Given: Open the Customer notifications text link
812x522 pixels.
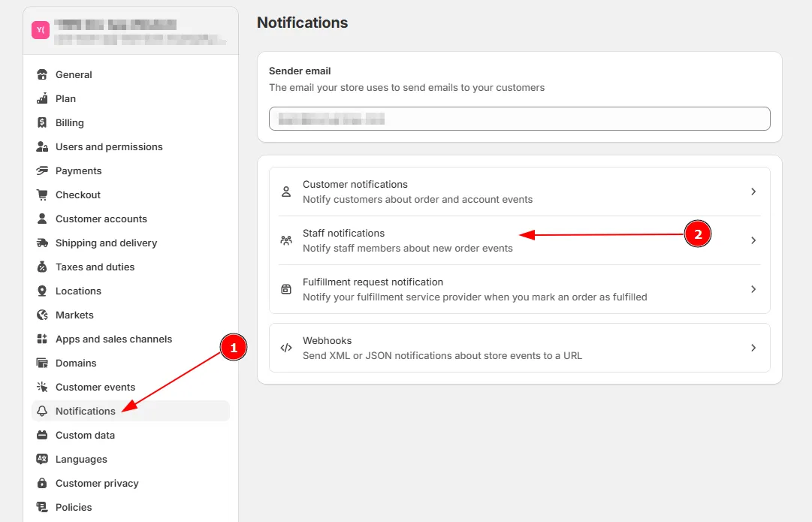Looking at the screenshot, I should tap(355, 184).
